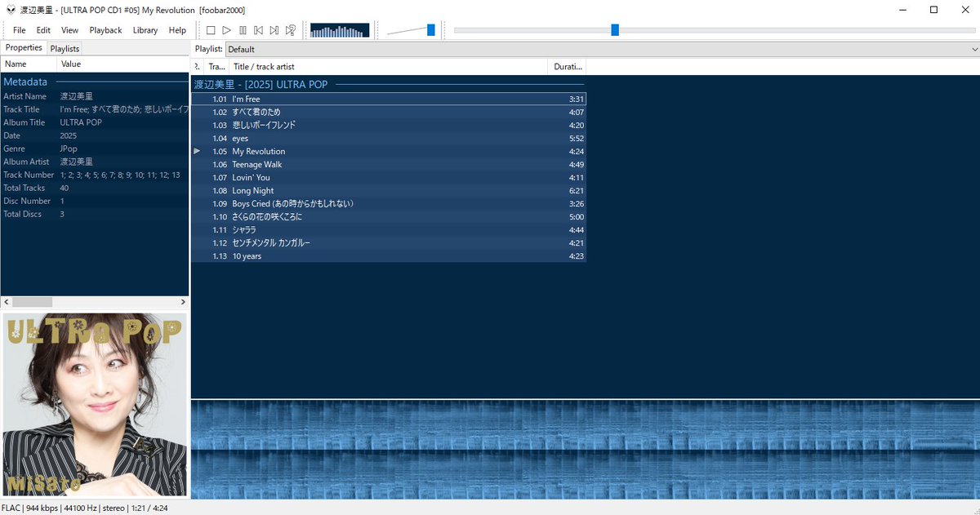
Task: Click the Album Artist property row
Action: (95, 162)
